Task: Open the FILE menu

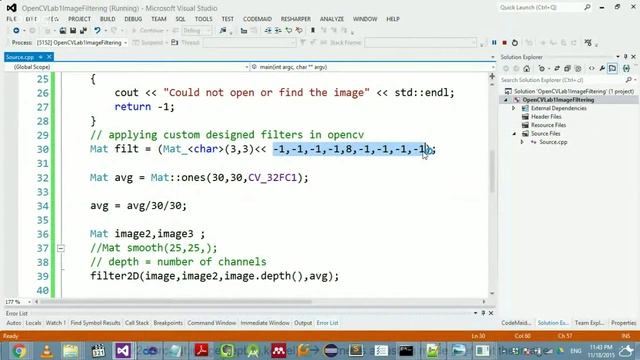Action: click(x=11, y=19)
